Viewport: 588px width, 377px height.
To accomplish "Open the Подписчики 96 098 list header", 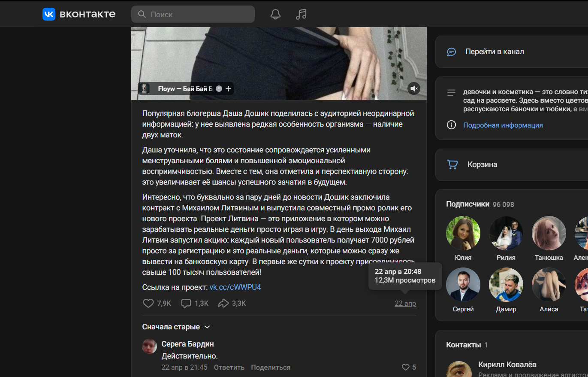I will coord(480,204).
